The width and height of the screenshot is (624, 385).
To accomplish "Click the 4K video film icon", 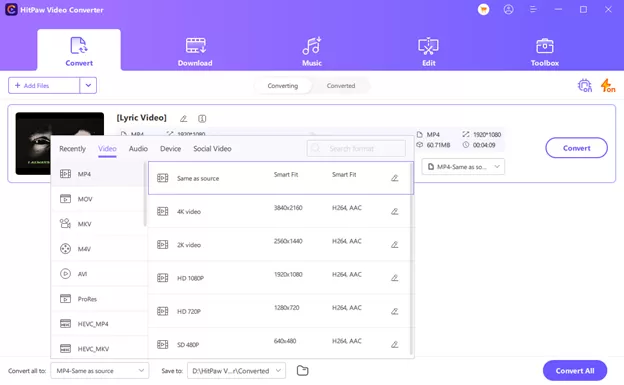I will tap(162, 211).
